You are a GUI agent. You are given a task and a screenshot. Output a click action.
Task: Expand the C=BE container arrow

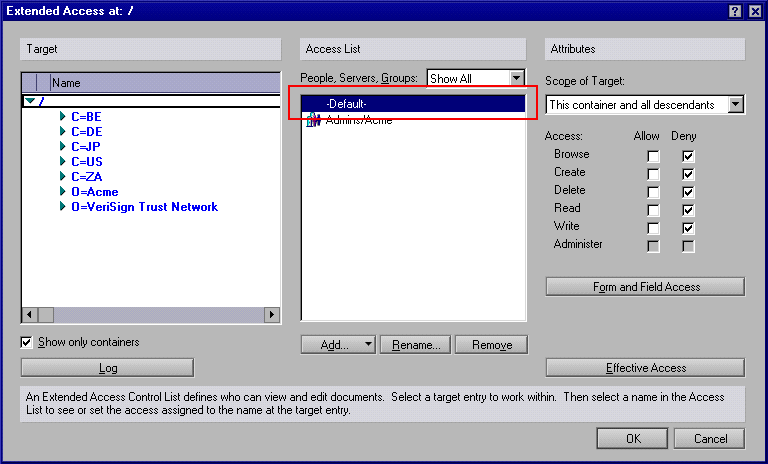coord(62,116)
